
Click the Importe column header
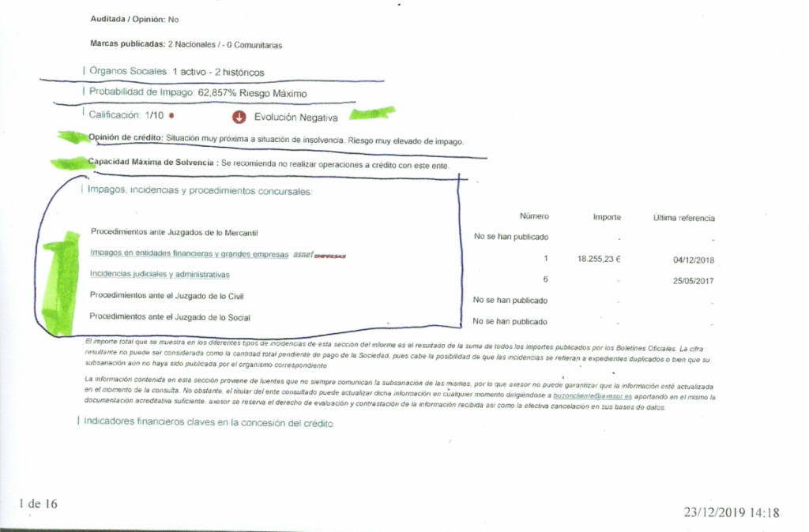click(x=607, y=217)
